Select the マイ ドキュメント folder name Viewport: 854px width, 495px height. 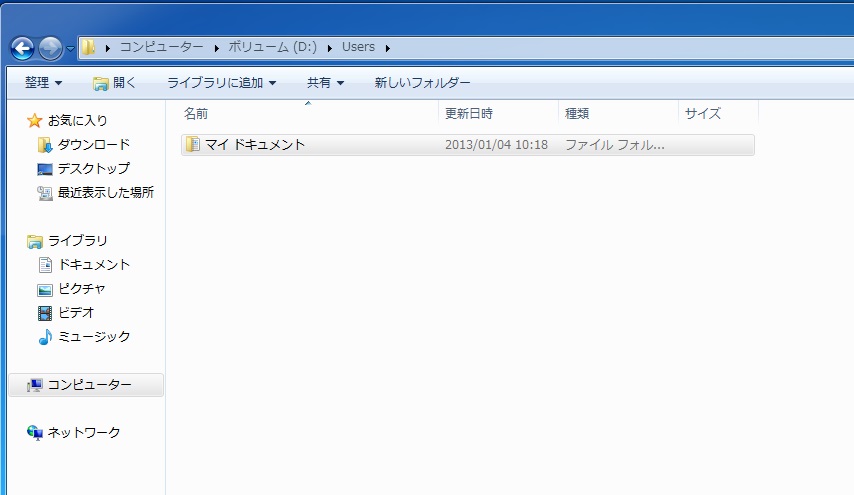point(255,145)
